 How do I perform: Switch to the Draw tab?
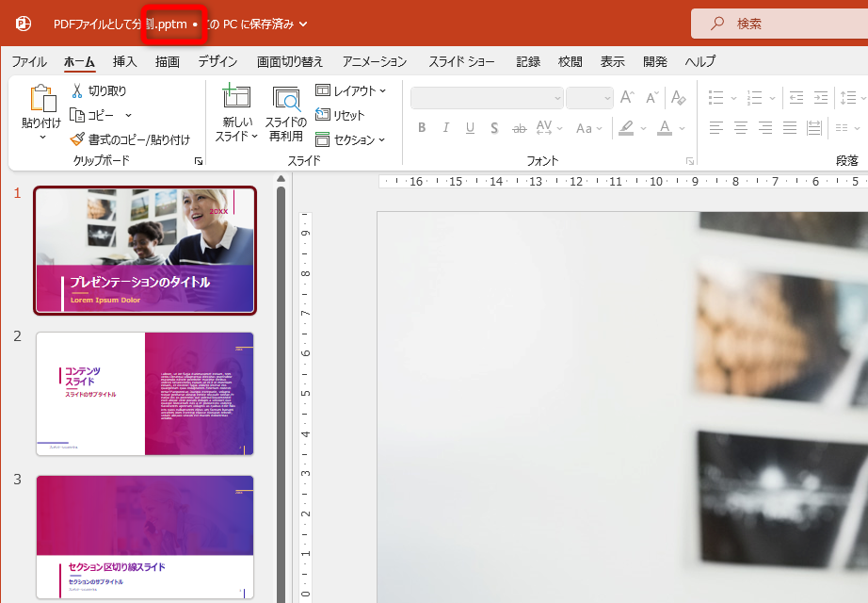pyautogui.click(x=168, y=61)
